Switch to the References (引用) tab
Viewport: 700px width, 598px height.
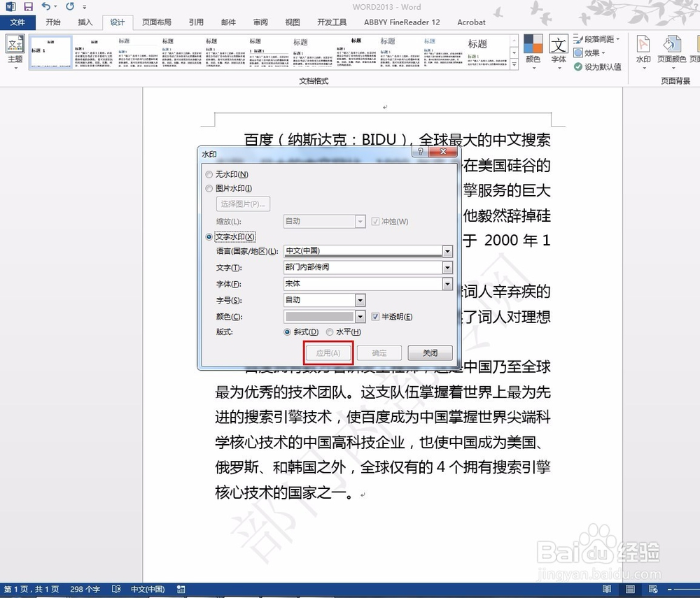(196, 22)
